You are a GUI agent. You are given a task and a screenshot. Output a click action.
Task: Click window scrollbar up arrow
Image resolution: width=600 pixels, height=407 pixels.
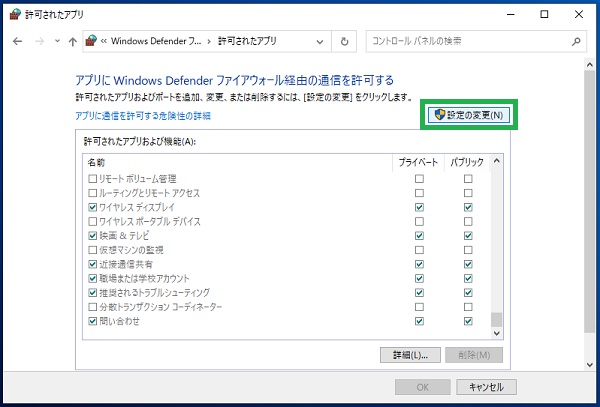coord(590,65)
